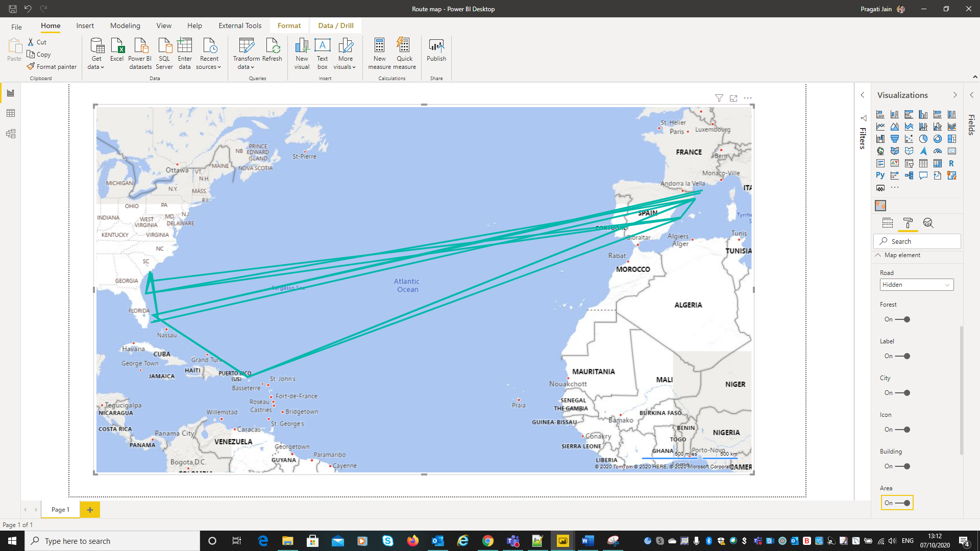Open the Analytics magnifier tab

coord(928,223)
